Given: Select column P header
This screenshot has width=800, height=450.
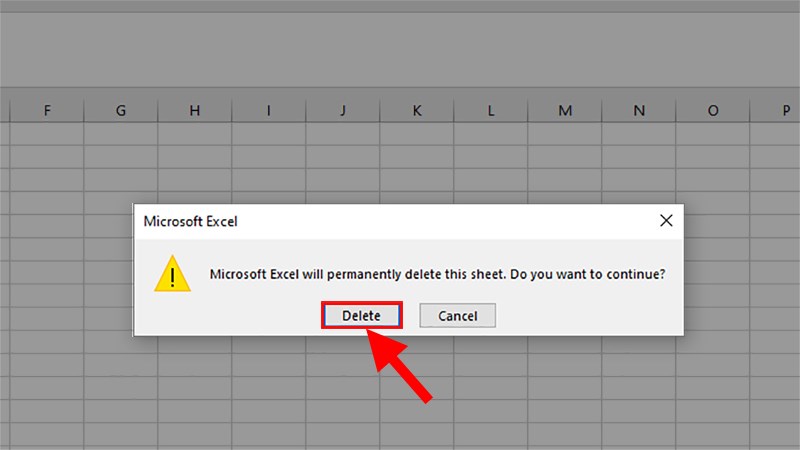Looking at the screenshot, I should pos(775,110).
